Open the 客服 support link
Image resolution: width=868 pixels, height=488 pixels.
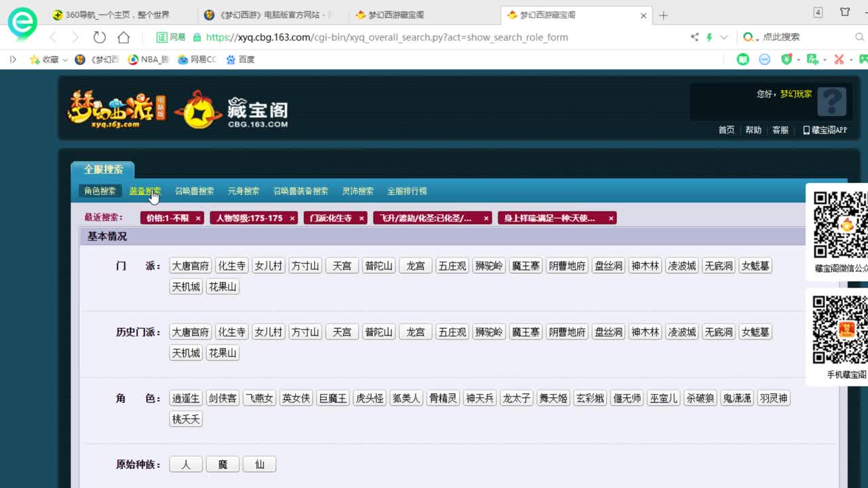click(x=781, y=130)
